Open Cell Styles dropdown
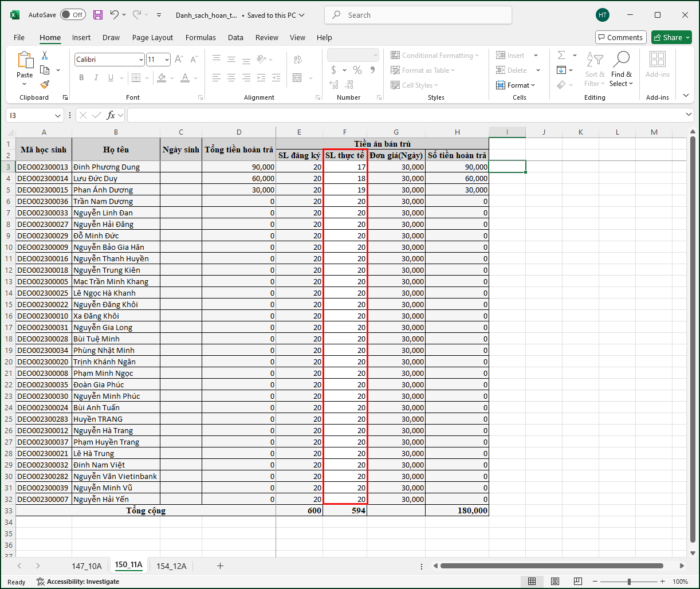 click(x=416, y=85)
